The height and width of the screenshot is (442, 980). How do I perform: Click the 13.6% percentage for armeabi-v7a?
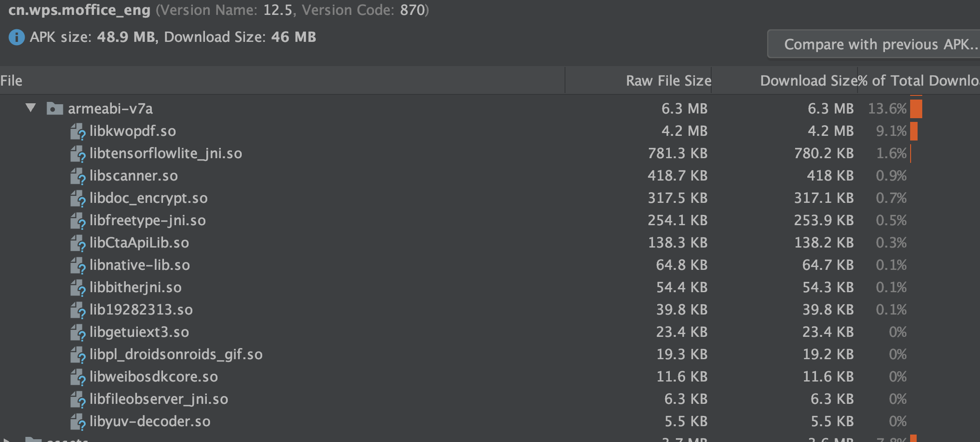coord(887,108)
